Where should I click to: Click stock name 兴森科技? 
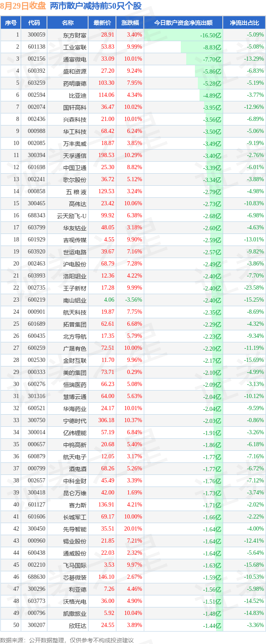pyautogui.click(x=75, y=120)
